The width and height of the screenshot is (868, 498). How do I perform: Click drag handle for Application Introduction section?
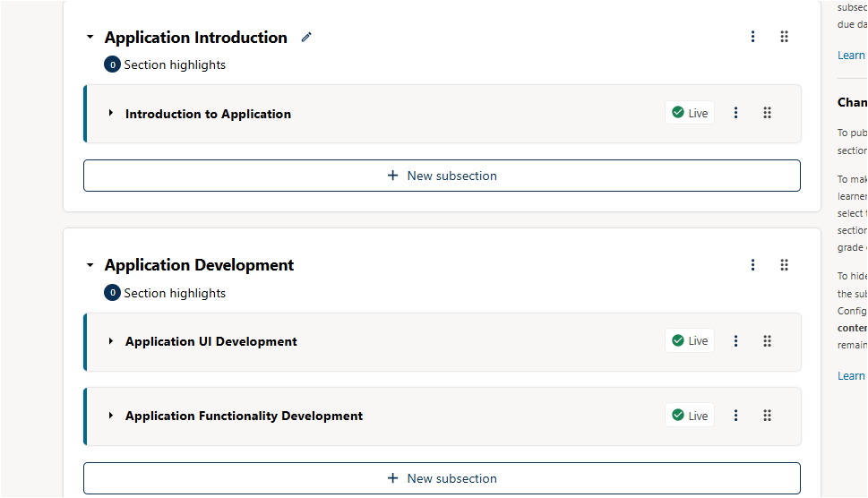[x=784, y=37]
